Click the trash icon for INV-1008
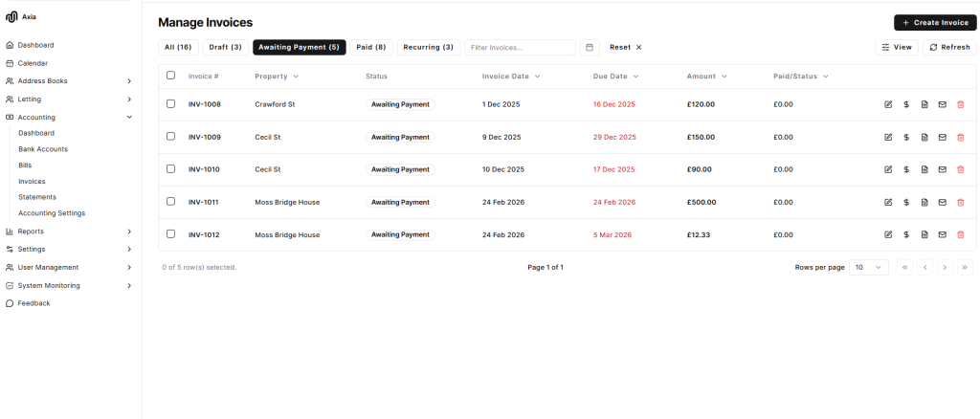 tap(961, 104)
